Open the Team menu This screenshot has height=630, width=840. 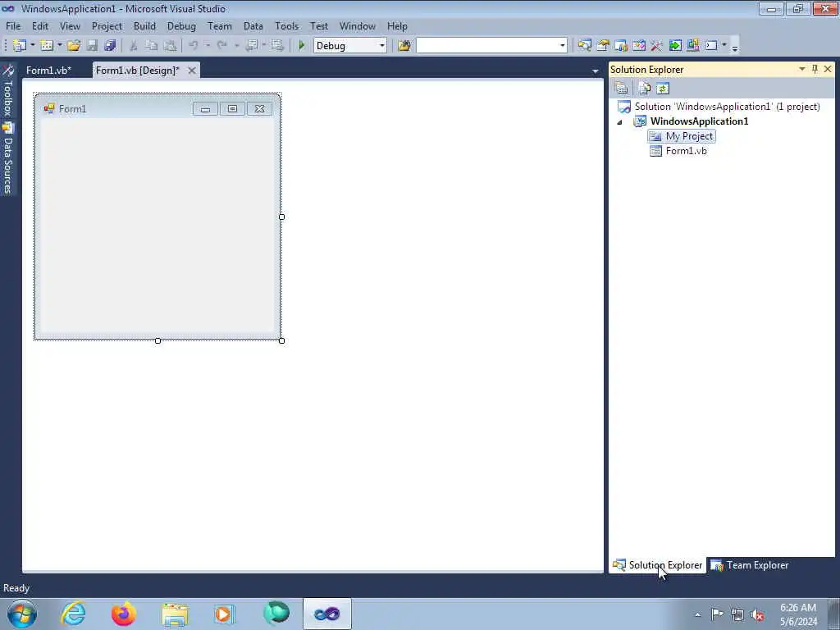click(x=220, y=25)
